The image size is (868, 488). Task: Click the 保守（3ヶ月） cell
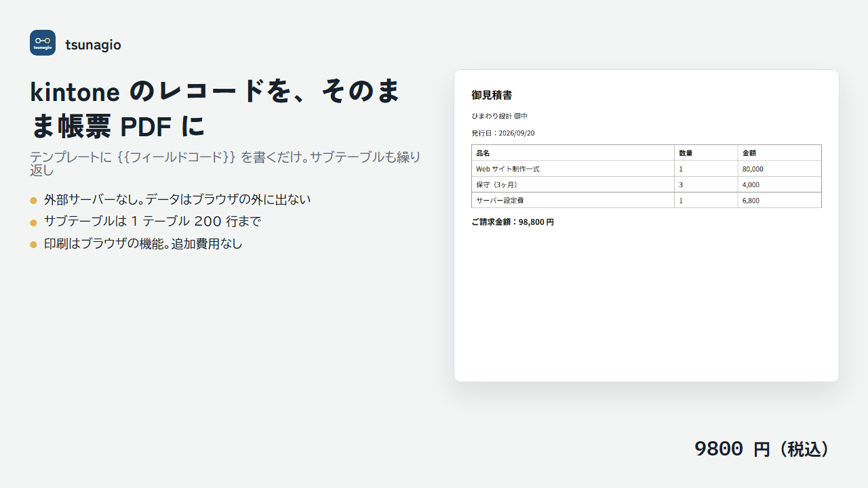(573, 184)
